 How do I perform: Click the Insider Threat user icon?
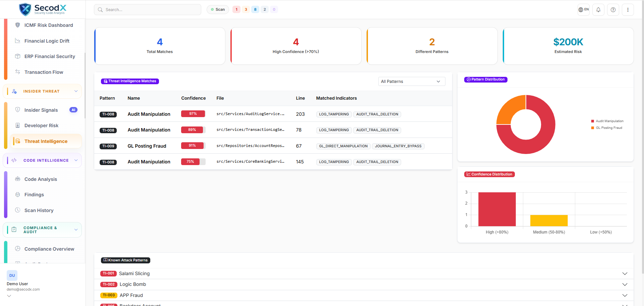tap(14, 91)
